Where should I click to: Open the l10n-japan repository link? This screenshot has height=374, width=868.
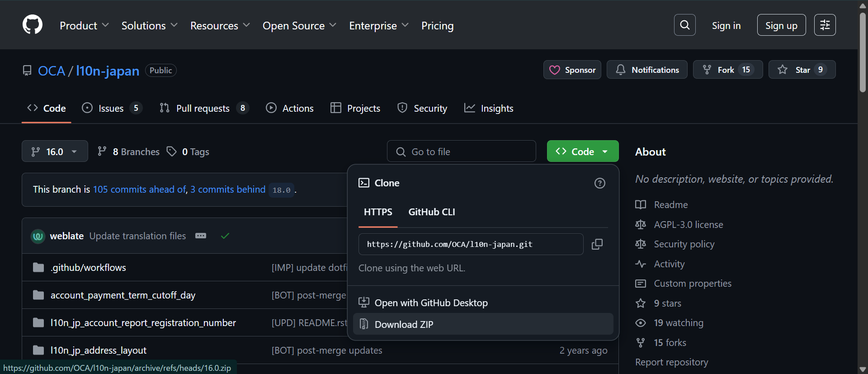(108, 71)
